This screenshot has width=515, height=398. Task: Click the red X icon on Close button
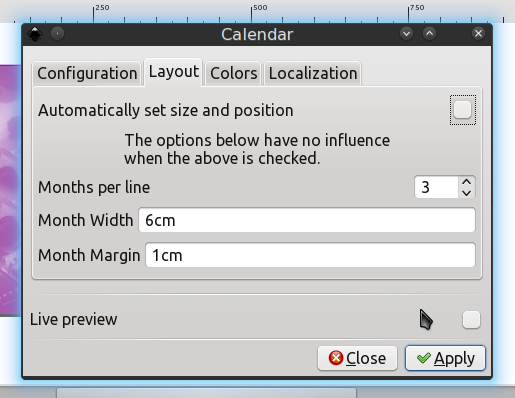point(336,358)
